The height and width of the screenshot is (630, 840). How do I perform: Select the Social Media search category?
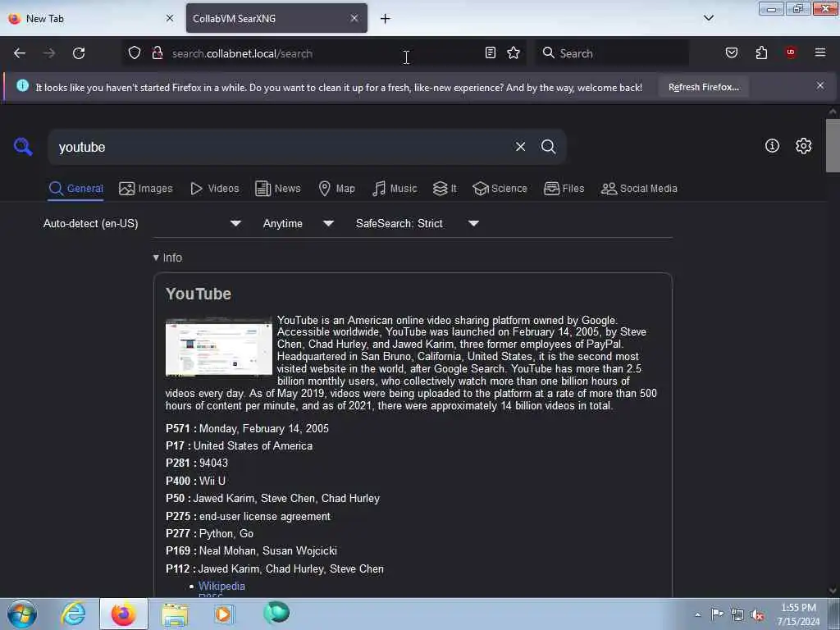[x=639, y=189]
